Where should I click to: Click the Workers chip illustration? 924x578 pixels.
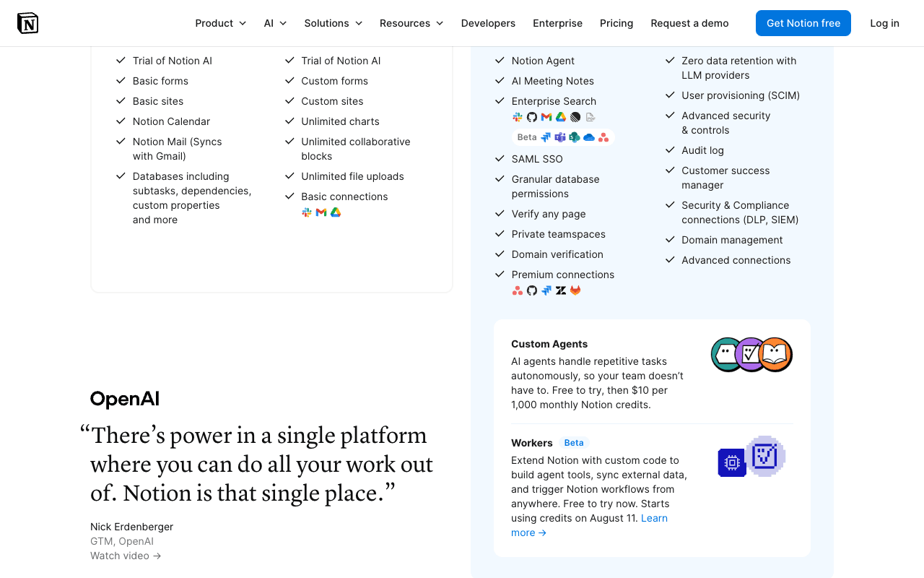(x=751, y=457)
